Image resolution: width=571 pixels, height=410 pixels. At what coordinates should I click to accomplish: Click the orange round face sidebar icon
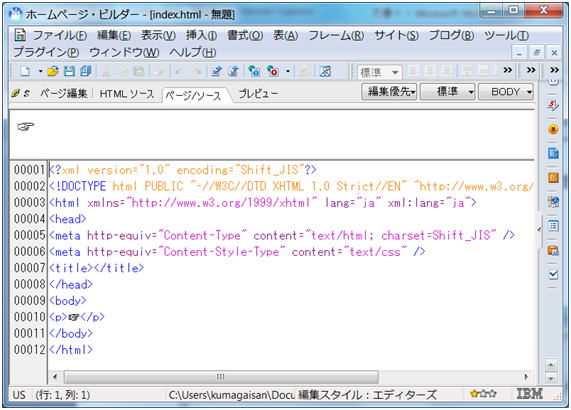[553, 129]
